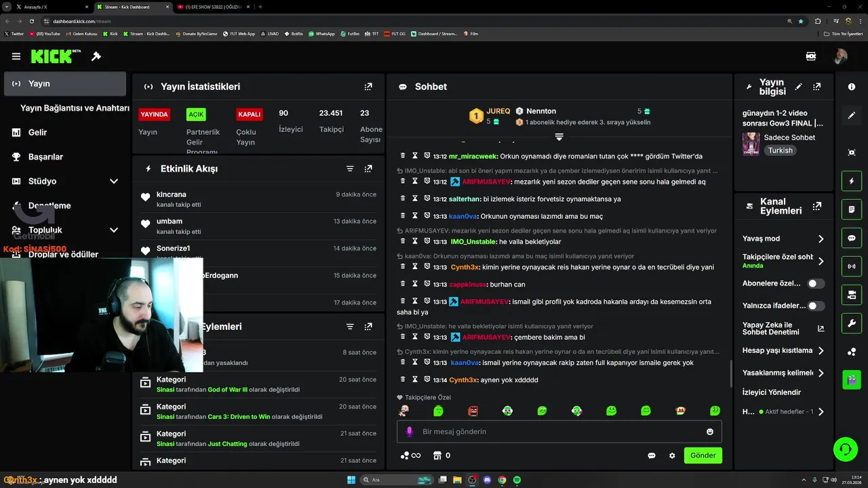The image size is (868, 488).
Task: Toggle Abonelere özel subscribers-only chat
Action: click(x=816, y=283)
